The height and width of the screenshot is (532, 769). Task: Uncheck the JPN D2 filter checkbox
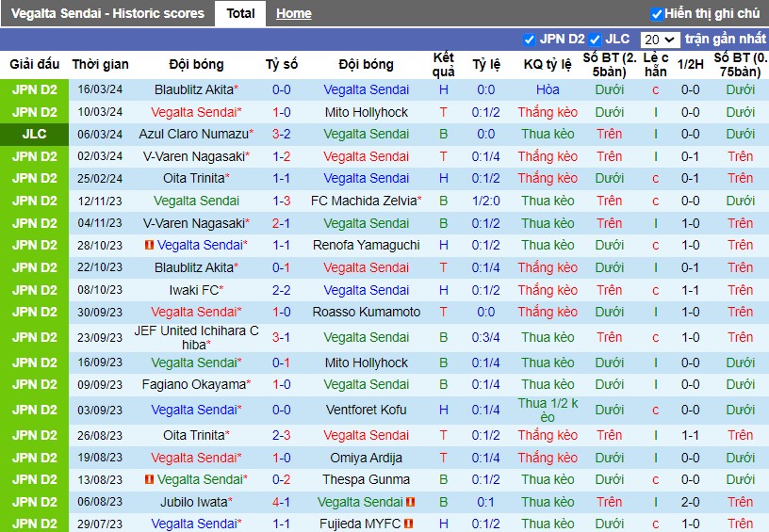point(529,40)
